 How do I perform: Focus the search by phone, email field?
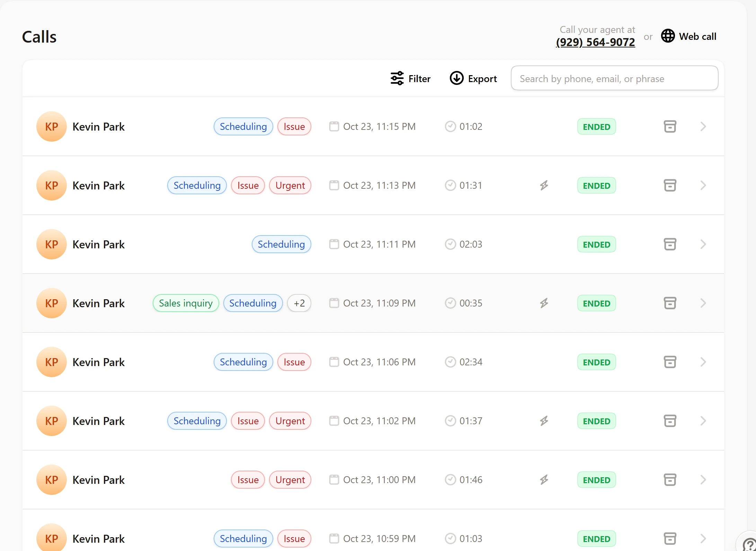coord(614,78)
